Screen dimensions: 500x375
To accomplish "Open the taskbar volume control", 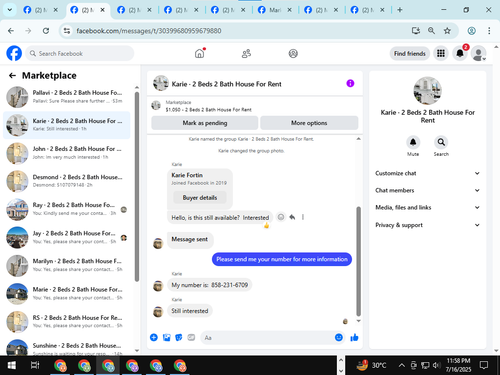I will (436, 365).
